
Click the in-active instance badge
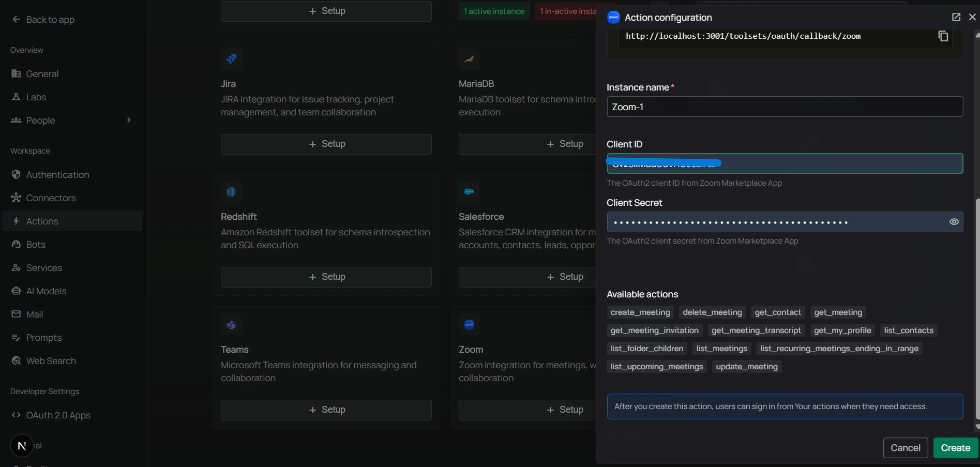pyautogui.click(x=567, y=11)
